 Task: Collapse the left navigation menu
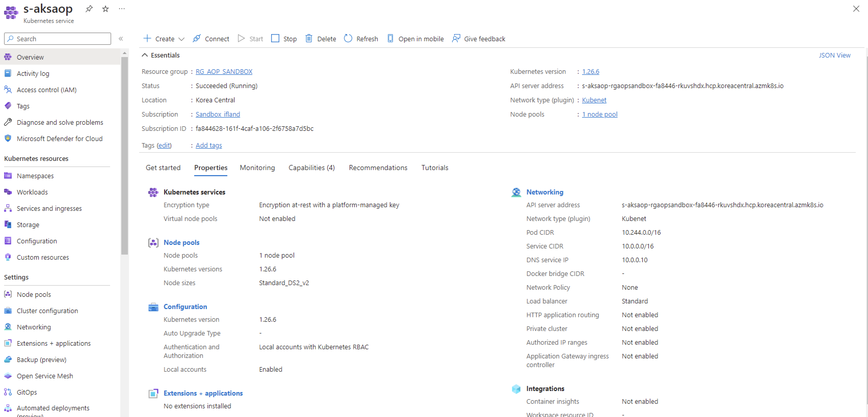(121, 39)
